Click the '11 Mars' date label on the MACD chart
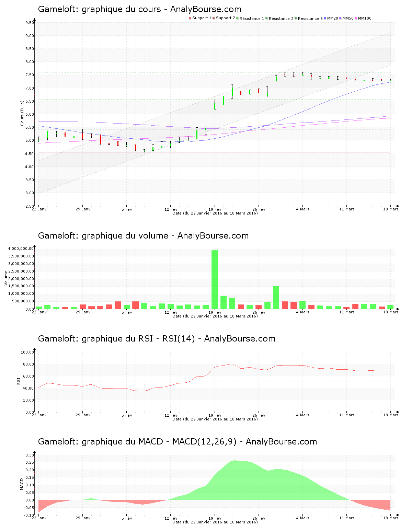The width and height of the screenshot is (412, 532). (347, 518)
